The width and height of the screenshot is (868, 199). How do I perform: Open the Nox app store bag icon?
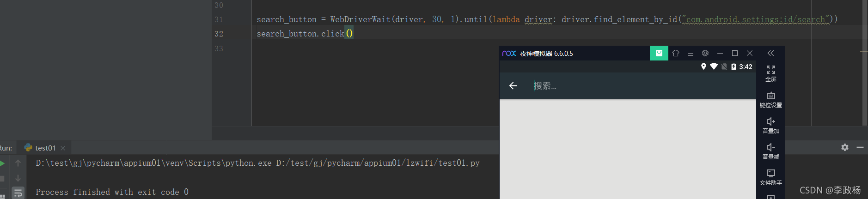(659, 53)
